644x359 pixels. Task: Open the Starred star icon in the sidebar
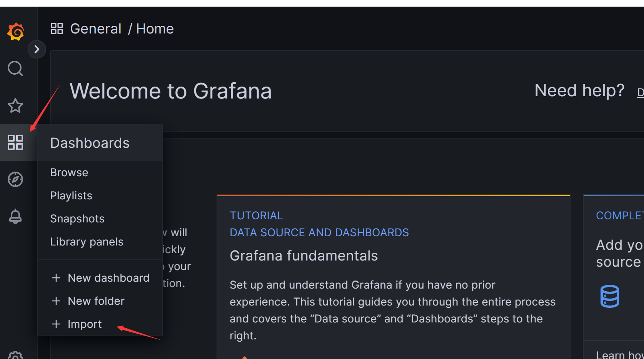coord(15,105)
